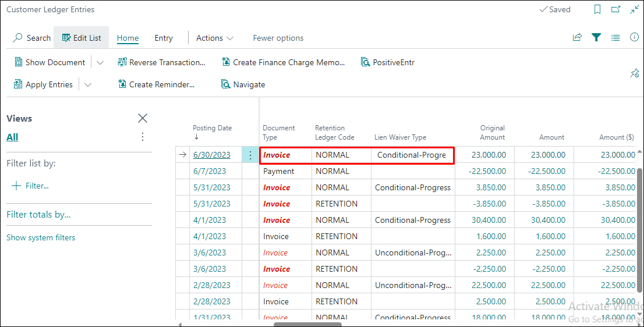The width and height of the screenshot is (644, 327).
Task: Close the Views filter pane
Action: coord(143,118)
